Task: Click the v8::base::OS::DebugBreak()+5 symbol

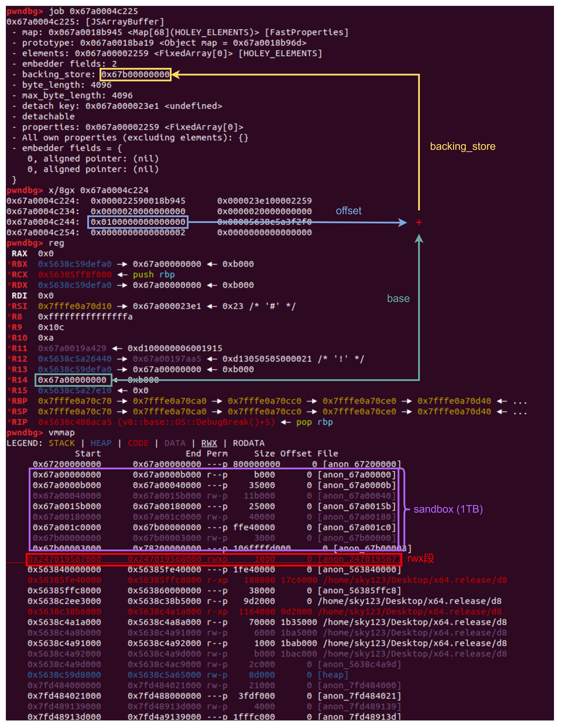Action: (x=196, y=422)
